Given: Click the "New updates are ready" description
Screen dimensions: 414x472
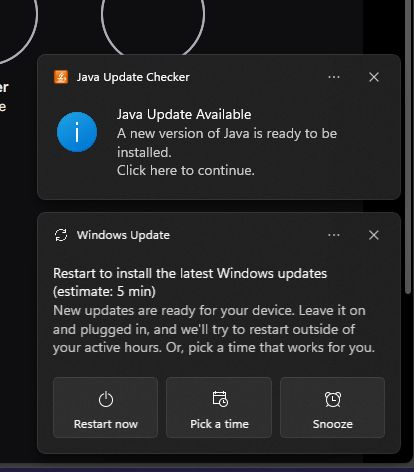Looking at the screenshot, I should (x=214, y=329).
